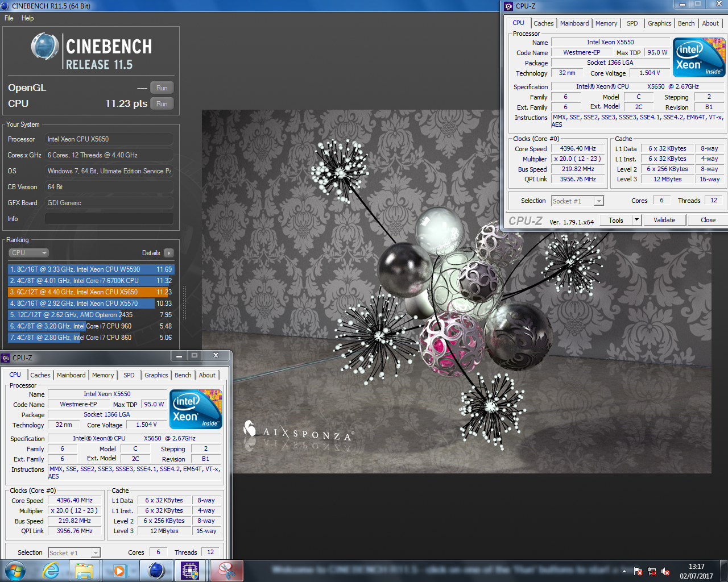Switch to Cinebench via its taskbar icon

pos(156,570)
